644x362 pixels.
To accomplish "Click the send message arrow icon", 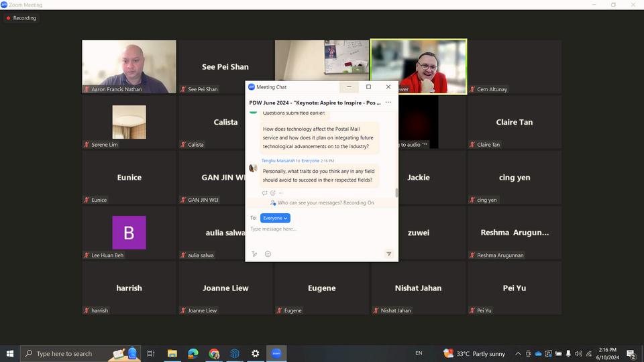I will pyautogui.click(x=388, y=254).
